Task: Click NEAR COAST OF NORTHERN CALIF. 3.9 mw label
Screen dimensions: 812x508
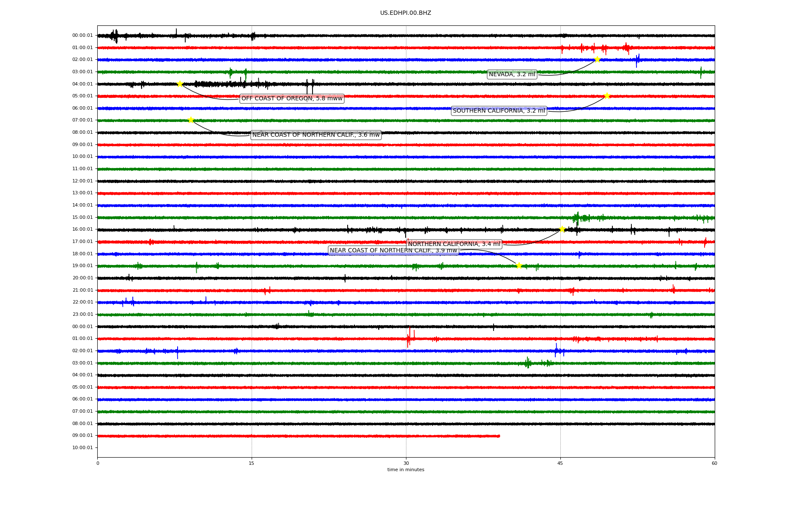Action: (x=393, y=251)
